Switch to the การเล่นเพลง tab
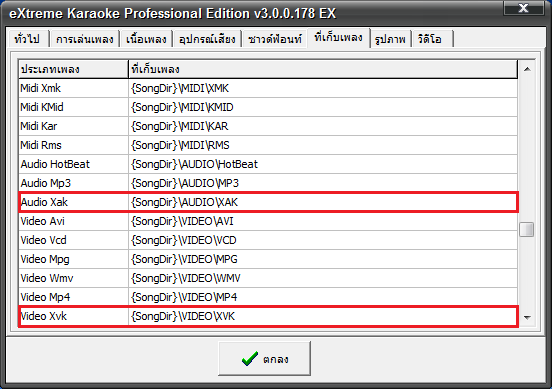 (84, 39)
